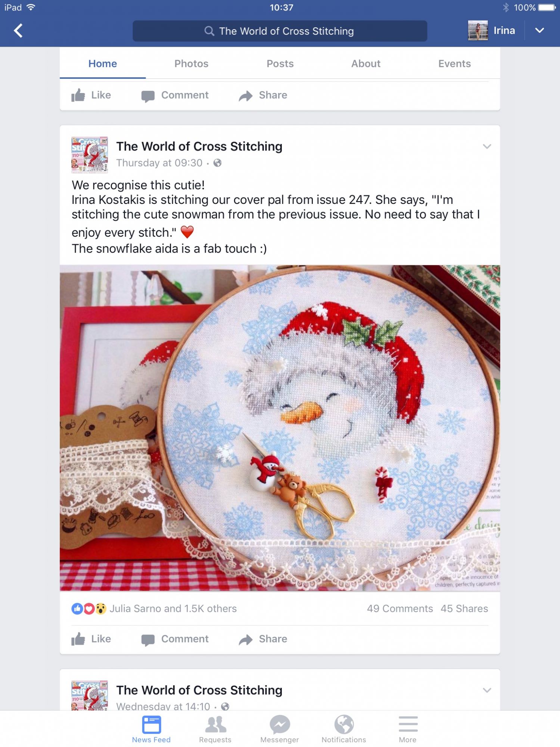Open Julia Sarno and 1.5K others
560x747 pixels.
point(173,609)
